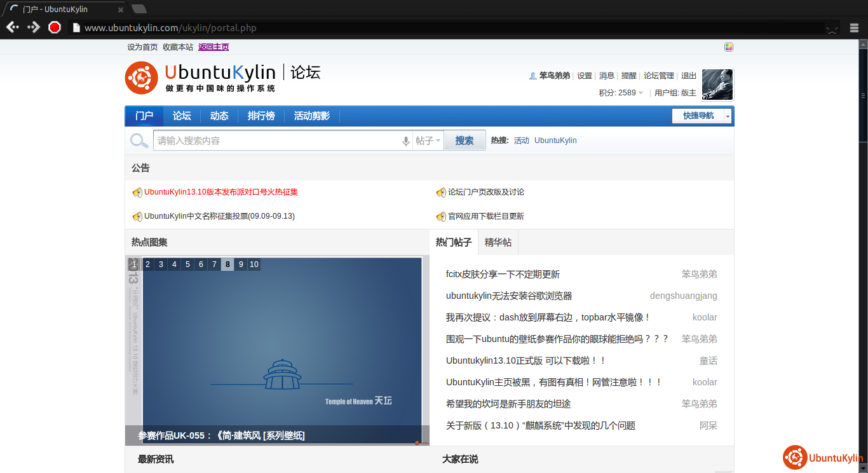868x473 pixels.
Task: Click the browser back arrow icon
Action: (12, 27)
